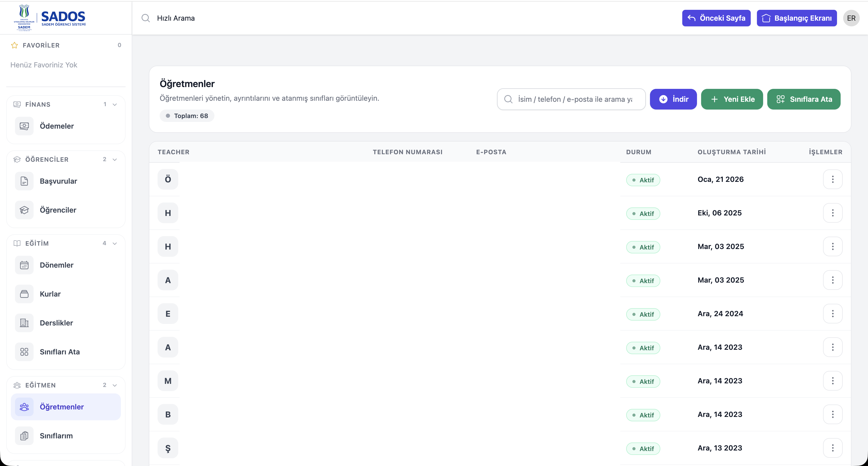The height and width of the screenshot is (466, 868).
Task: Click the Favoriler star icon
Action: [x=14, y=45]
